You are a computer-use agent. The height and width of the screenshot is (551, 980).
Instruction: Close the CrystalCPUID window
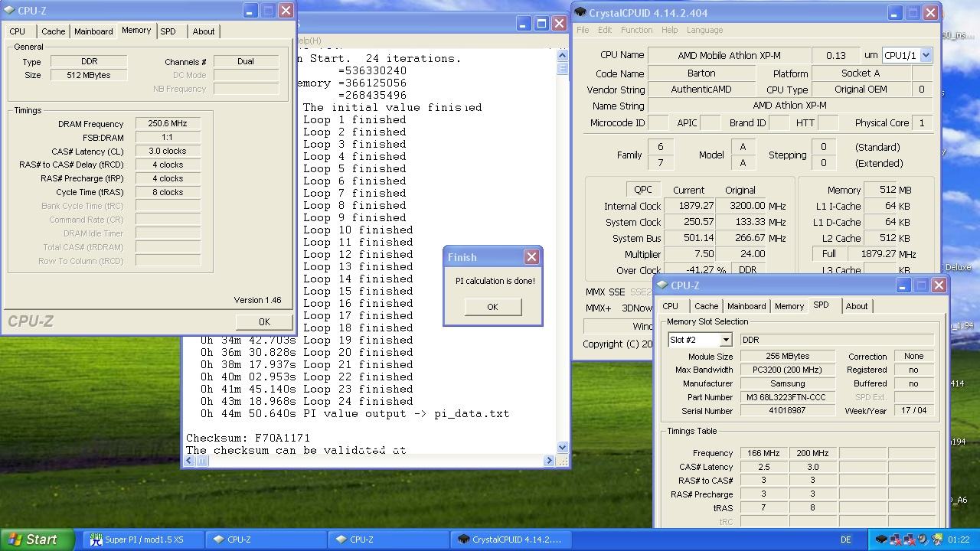coord(931,12)
